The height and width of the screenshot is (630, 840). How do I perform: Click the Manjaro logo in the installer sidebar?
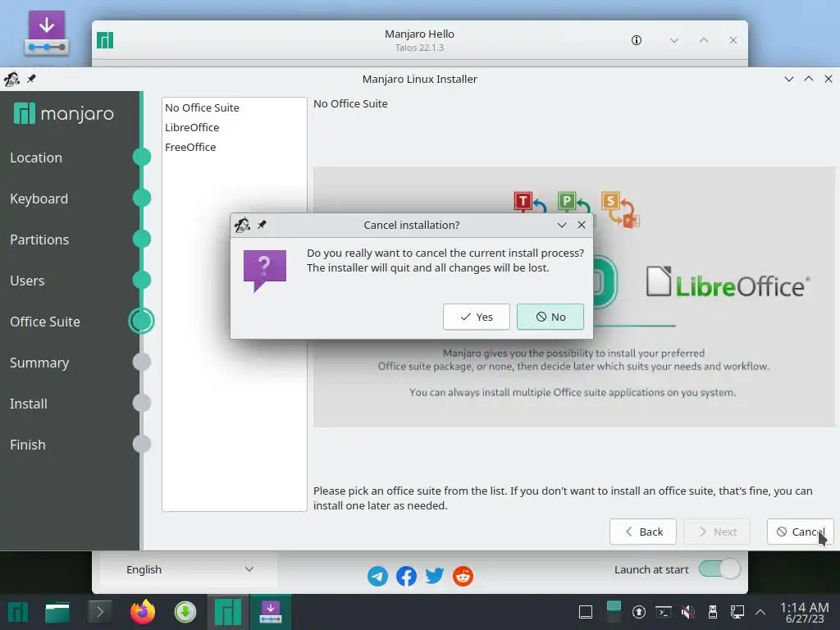[64, 113]
